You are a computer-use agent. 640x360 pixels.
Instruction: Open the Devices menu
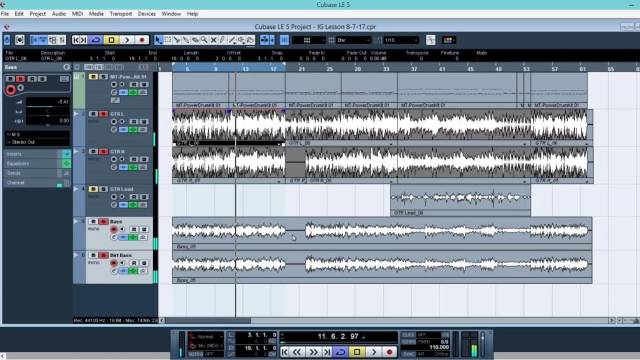click(x=147, y=14)
